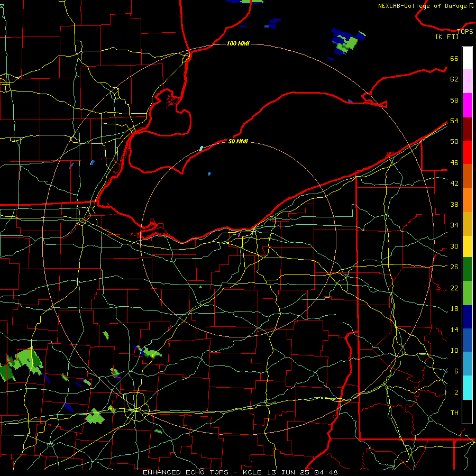Click the legend value '46'

[454, 163]
